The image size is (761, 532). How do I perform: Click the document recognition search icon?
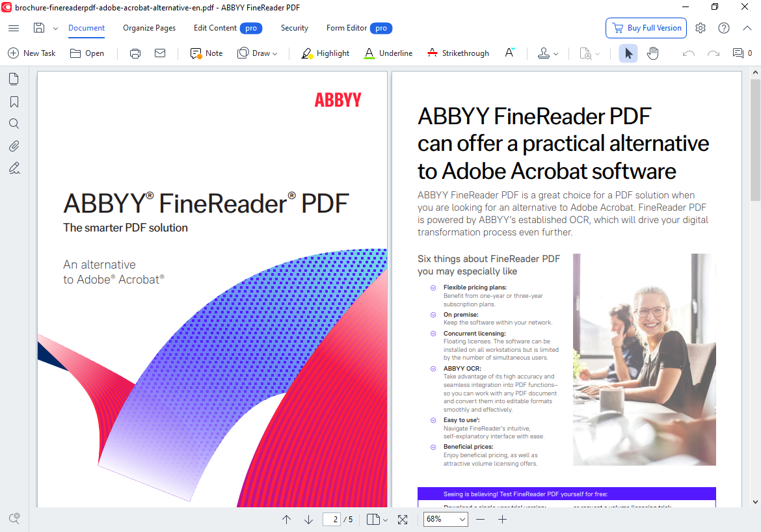[586, 53]
